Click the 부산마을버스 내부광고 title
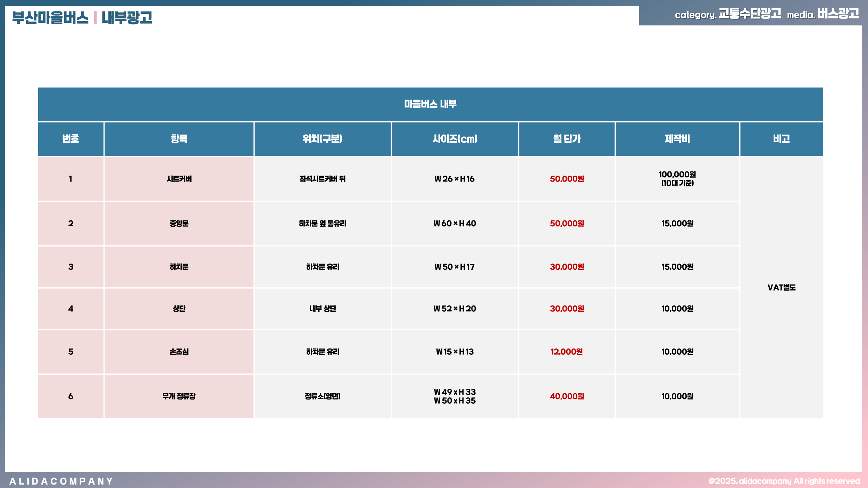 82,17
